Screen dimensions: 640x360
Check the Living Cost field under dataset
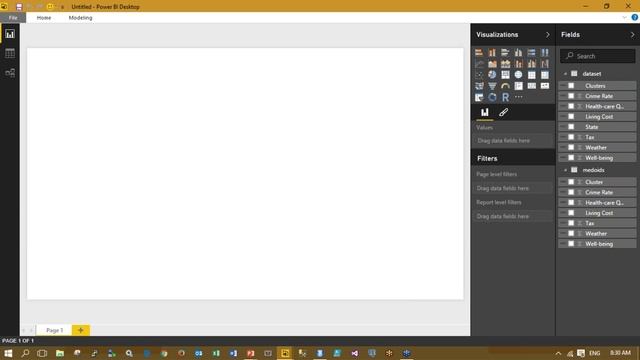(571, 117)
